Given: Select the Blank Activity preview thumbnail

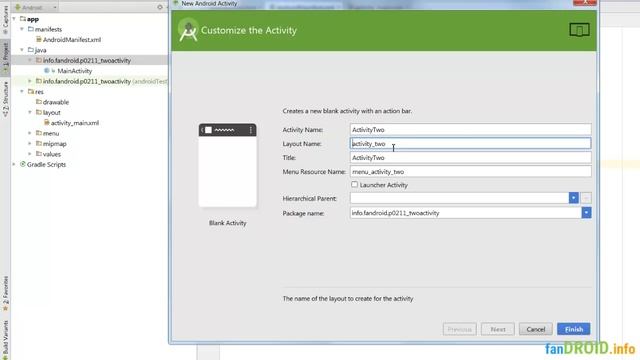Looking at the screenshot, I should [x=227, y=165].
